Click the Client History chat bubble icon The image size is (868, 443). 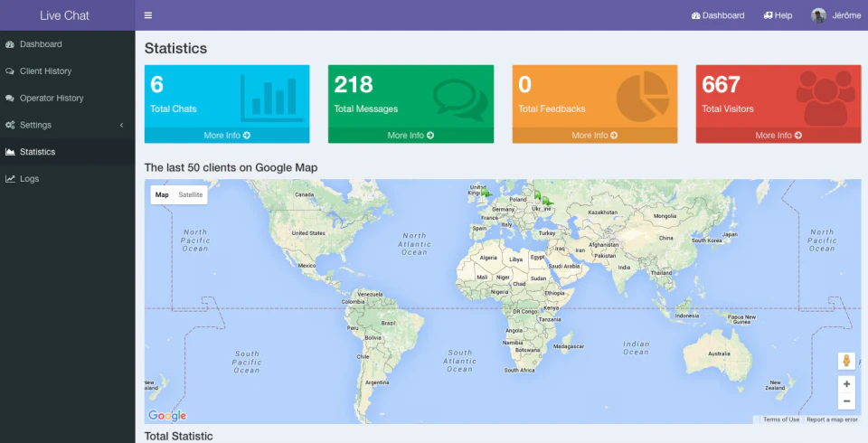[10, 71]
